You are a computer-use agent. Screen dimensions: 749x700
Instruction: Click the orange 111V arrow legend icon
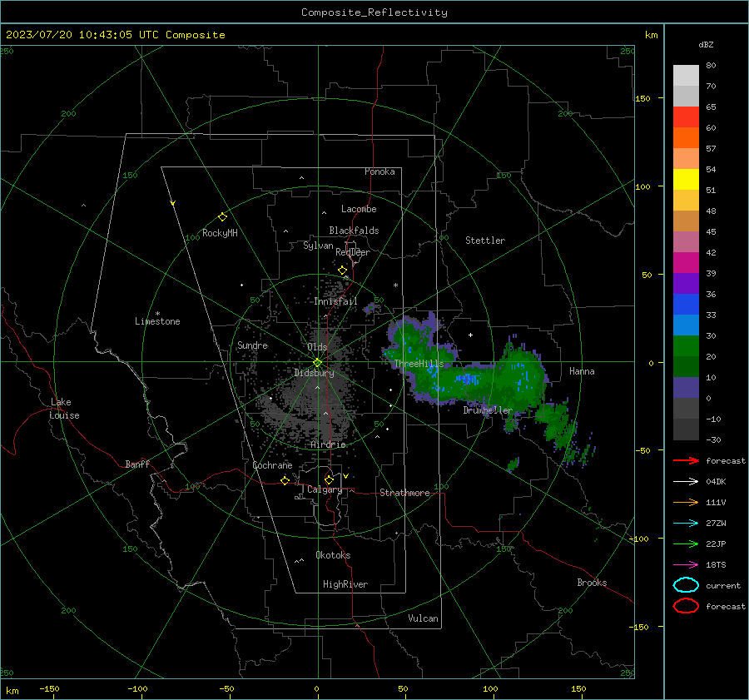point(686,502)
